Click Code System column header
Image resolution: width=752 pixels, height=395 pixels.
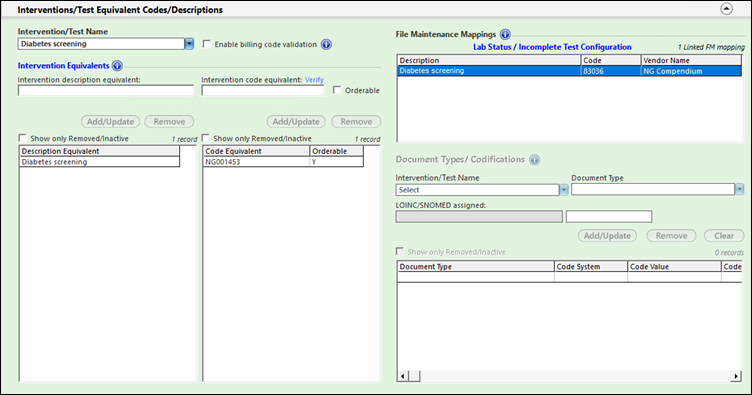point(591,267)
